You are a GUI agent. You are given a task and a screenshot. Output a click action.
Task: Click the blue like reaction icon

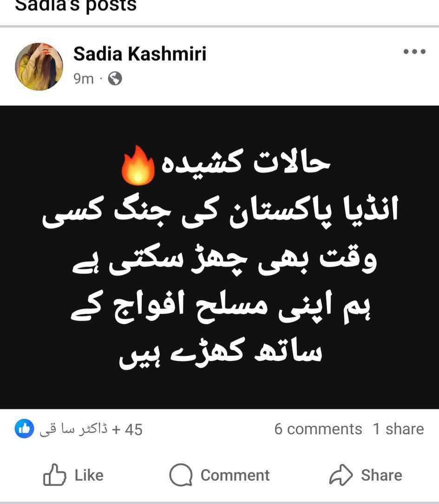tap(25, 429)
